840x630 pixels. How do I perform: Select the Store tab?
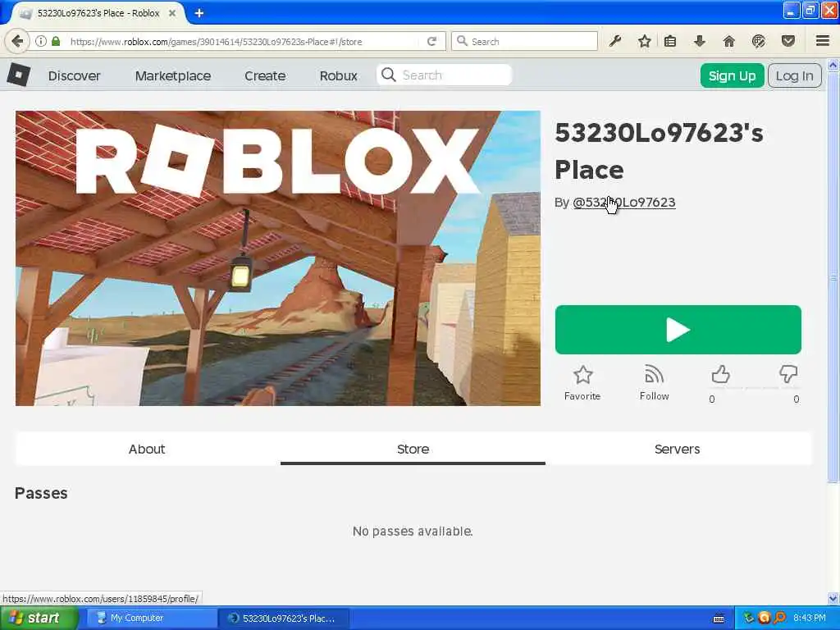tap(413, 449)
